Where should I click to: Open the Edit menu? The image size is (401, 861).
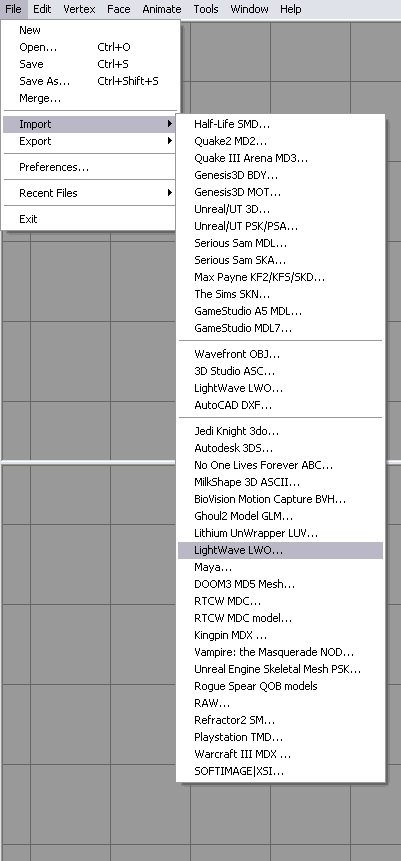coord(42,9)
